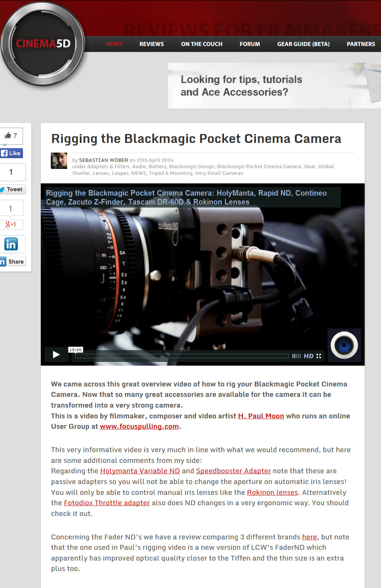Click the LinkedIn logo icon
This screenshot has height=588, width=381.
coord(11,244)
